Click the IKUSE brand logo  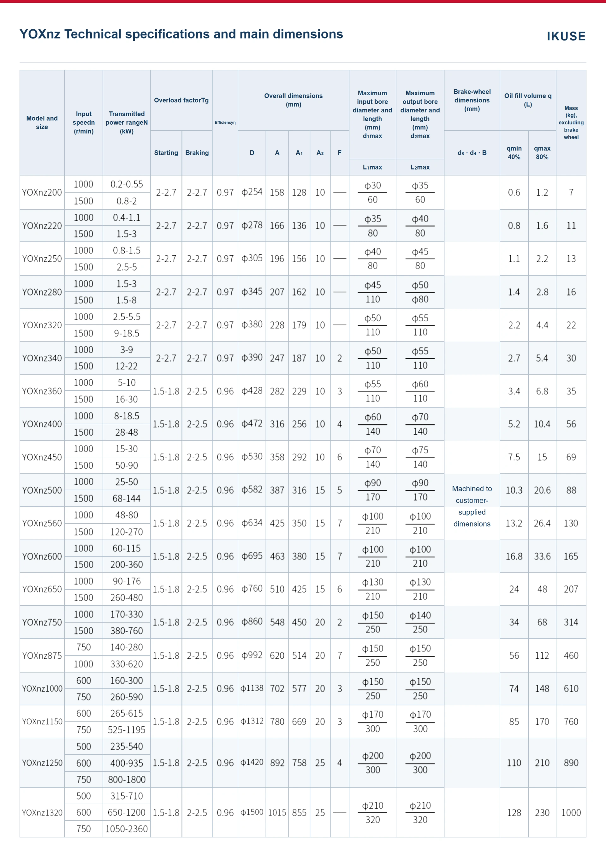(x=566, y=36)
